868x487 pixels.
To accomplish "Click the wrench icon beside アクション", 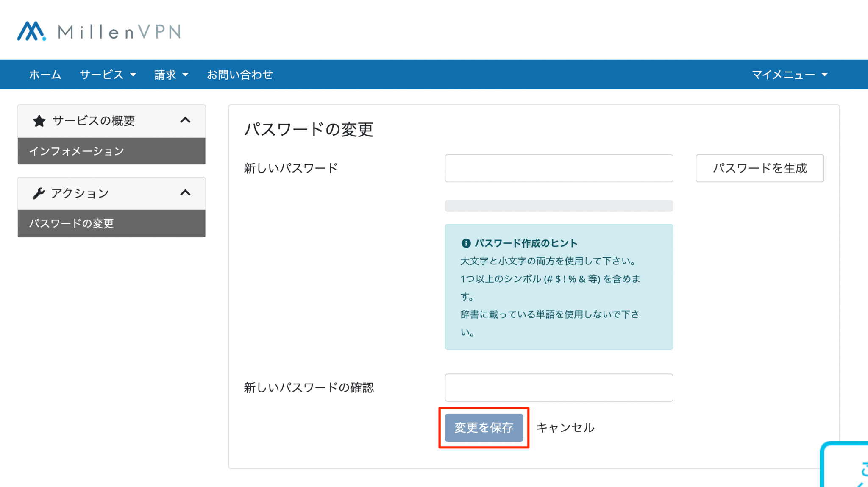I will (x=39, y=193).
